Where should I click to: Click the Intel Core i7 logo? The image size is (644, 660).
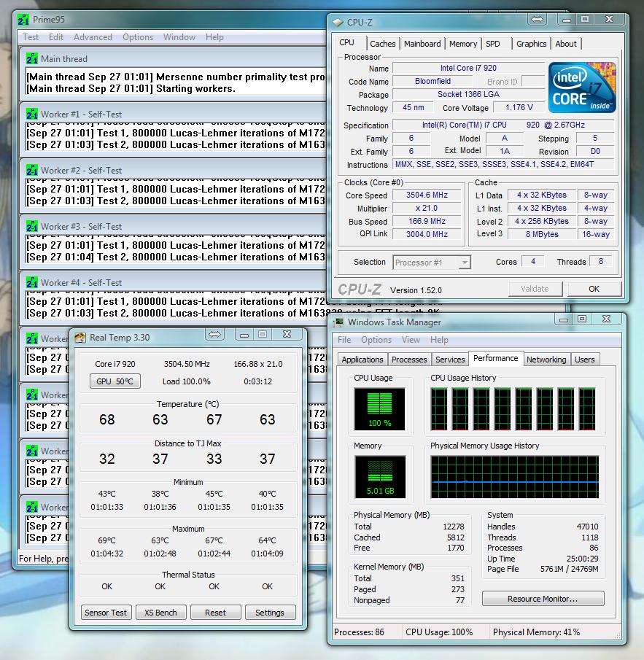point(582,88)
